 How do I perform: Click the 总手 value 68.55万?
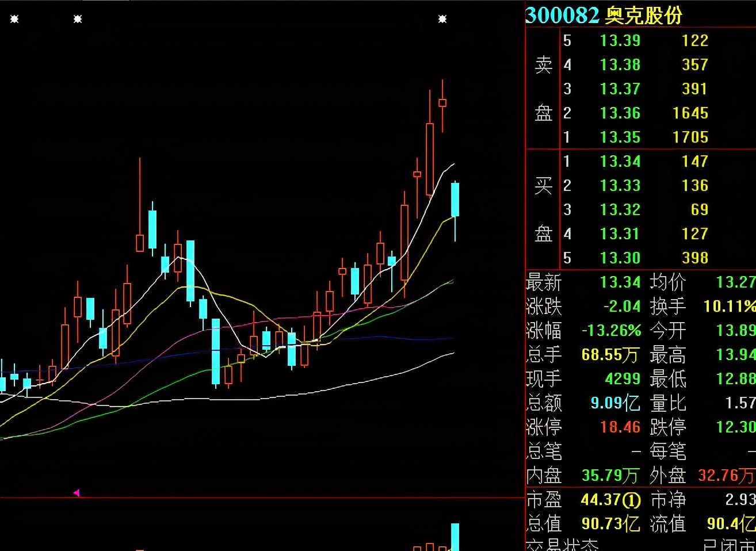(x=610, y=355)
